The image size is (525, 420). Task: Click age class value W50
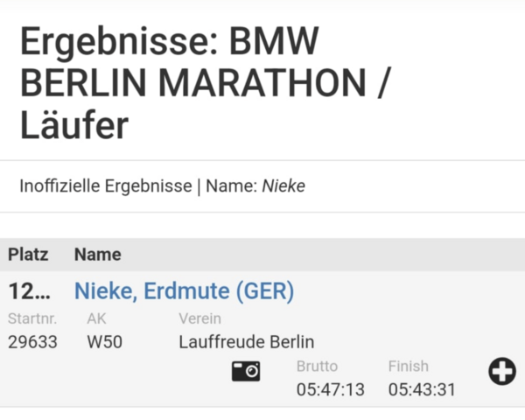[104, 342]
